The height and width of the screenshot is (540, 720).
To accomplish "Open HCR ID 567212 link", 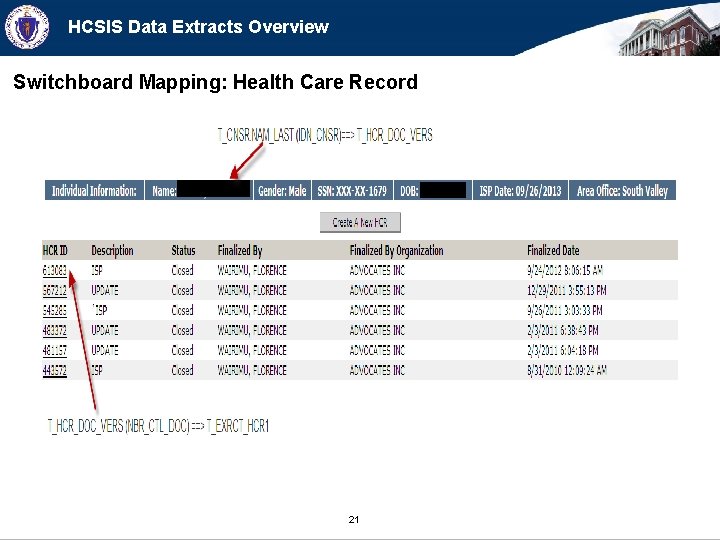I will [x=55, y=291].
